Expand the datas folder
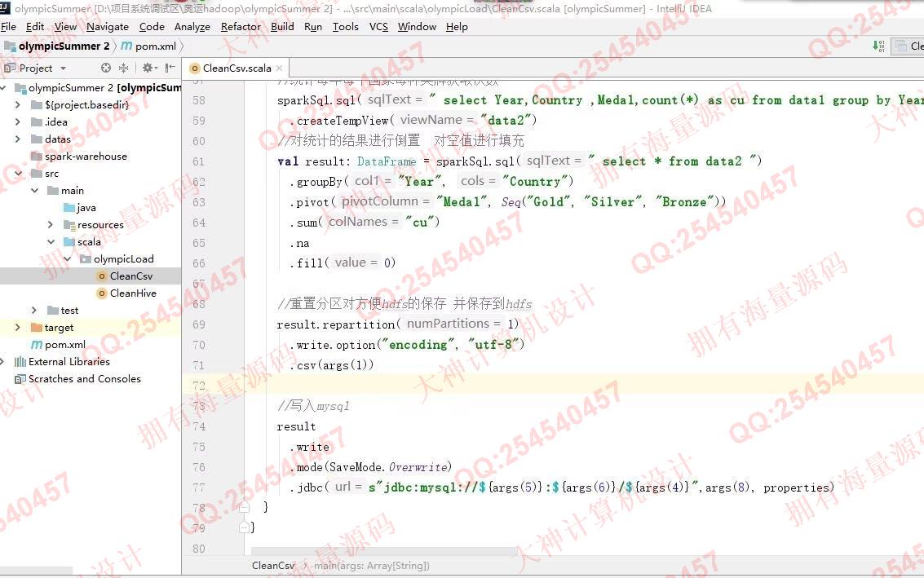The width and height of the screenshot is (924, 578). coord(18,139)
